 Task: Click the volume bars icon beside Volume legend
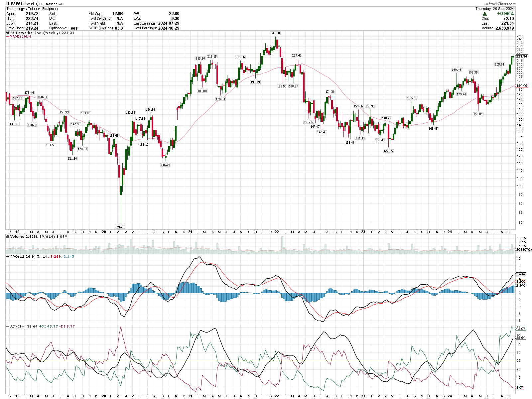[x=8, y=237]
